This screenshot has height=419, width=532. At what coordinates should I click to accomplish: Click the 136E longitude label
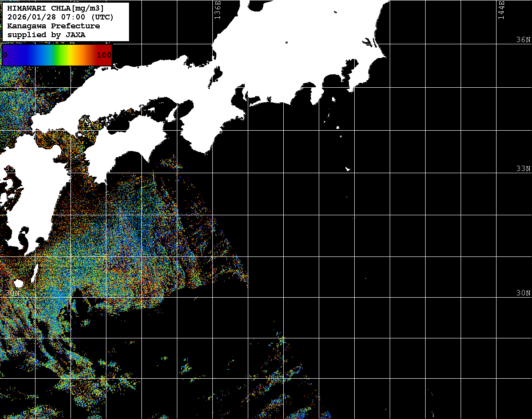pos(217,10)
